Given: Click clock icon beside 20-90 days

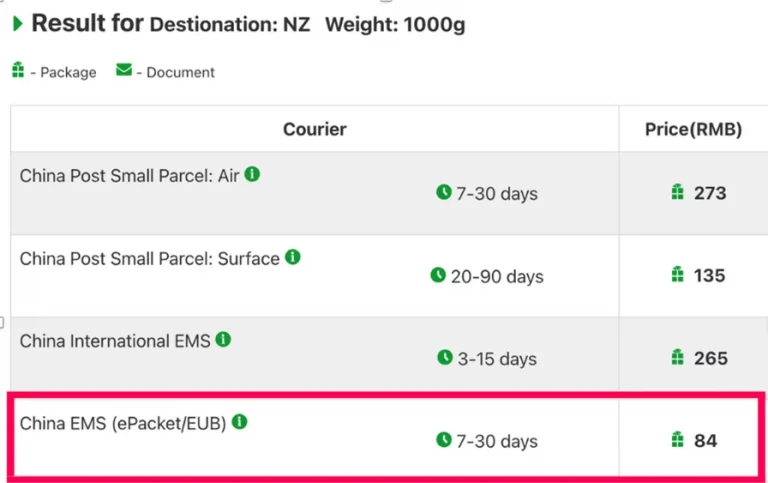Looking at the screenshot, I should [x=438, y=275].
